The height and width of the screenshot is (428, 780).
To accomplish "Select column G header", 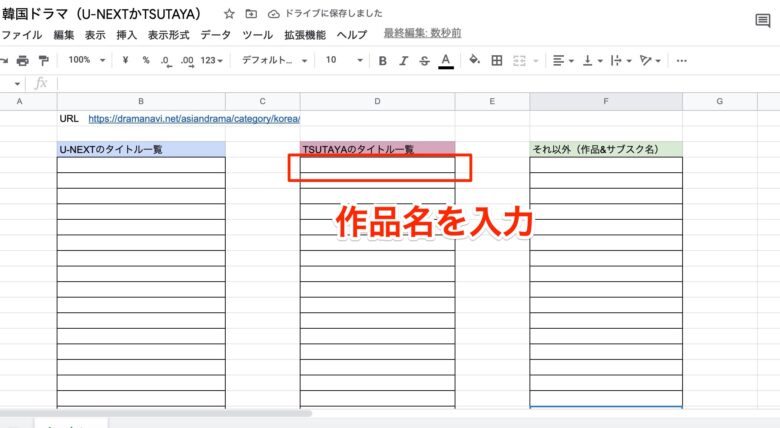I will point(720,101).
